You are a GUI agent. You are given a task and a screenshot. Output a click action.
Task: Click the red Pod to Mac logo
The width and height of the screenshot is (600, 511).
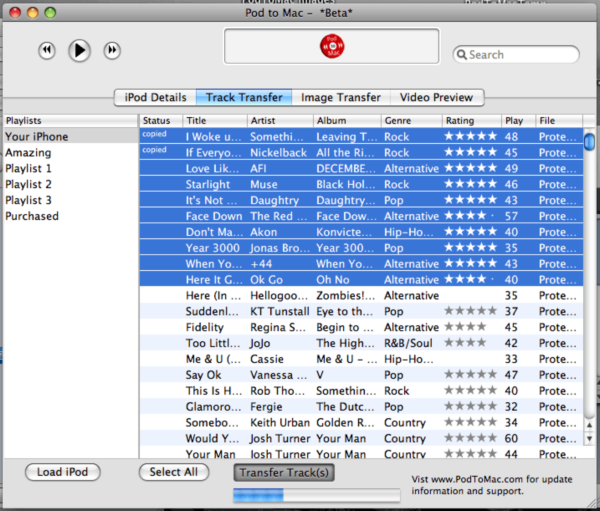pos(332,46)
